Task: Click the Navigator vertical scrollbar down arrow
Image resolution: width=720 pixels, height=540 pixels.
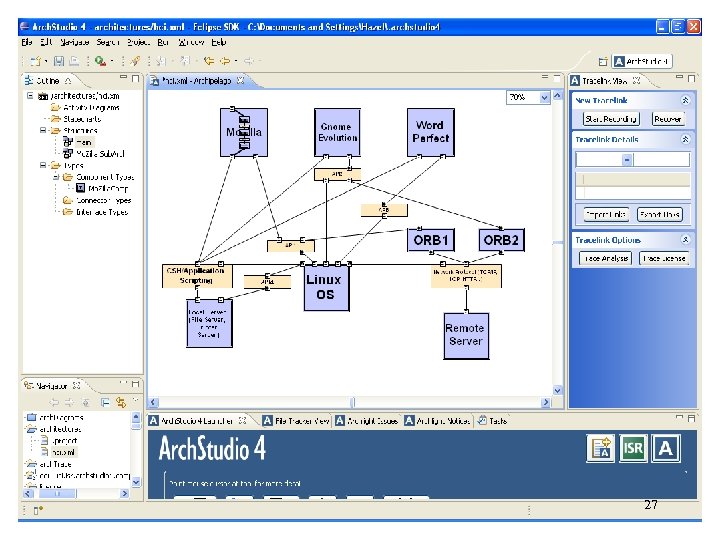Action: pos(136,482)
